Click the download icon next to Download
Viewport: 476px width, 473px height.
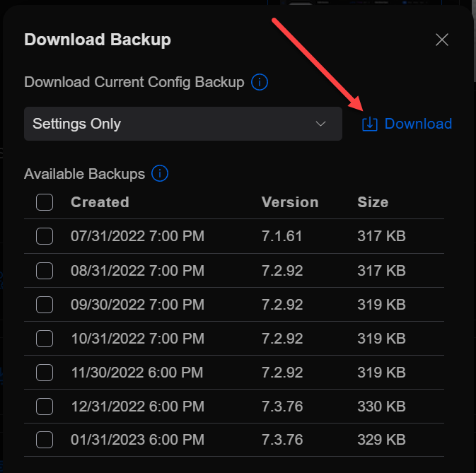369,124
